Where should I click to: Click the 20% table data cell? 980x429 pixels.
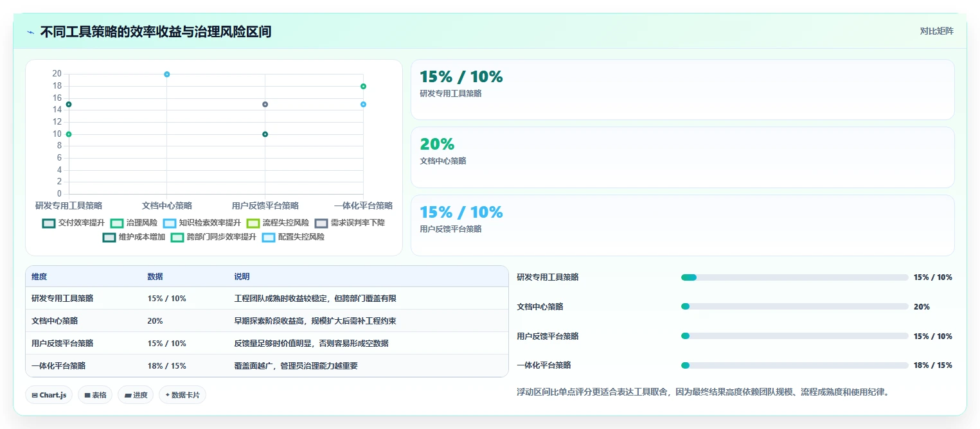(x=155, y=320)
